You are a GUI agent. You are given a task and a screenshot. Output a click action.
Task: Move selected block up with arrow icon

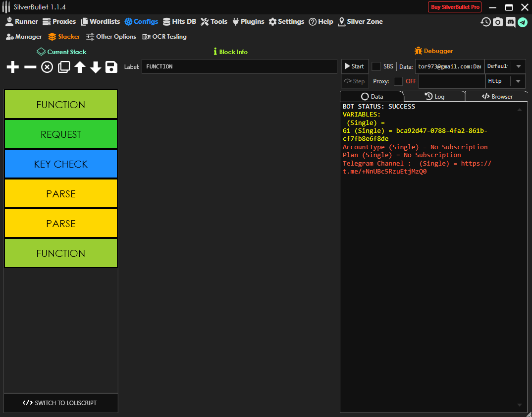80,67
